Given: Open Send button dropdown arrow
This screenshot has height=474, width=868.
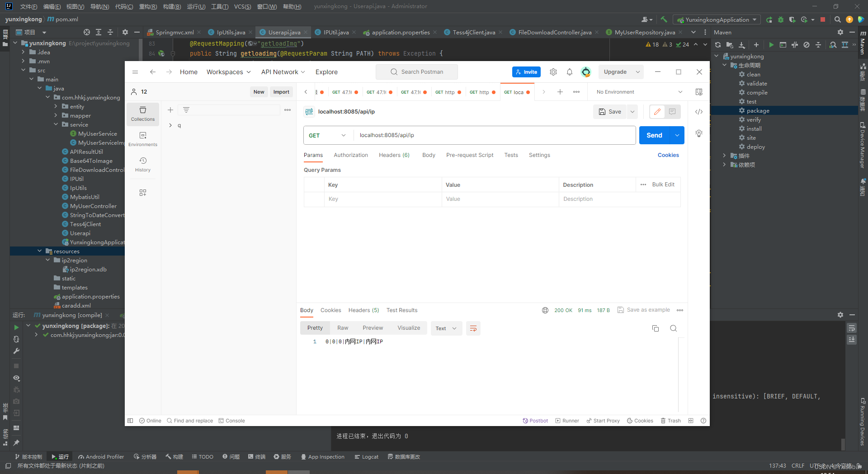Looking at the screenshot, I should tap(677, 135).
